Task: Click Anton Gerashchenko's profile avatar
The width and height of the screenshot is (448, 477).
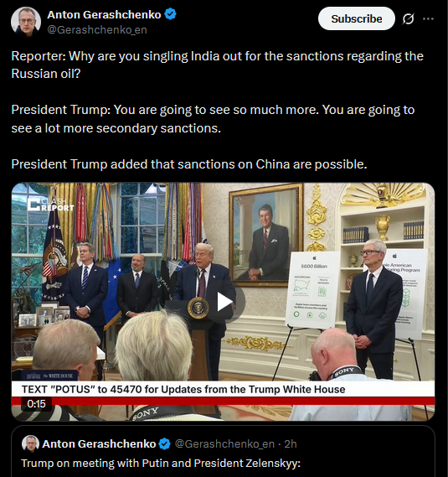Action: pos(26,22)
